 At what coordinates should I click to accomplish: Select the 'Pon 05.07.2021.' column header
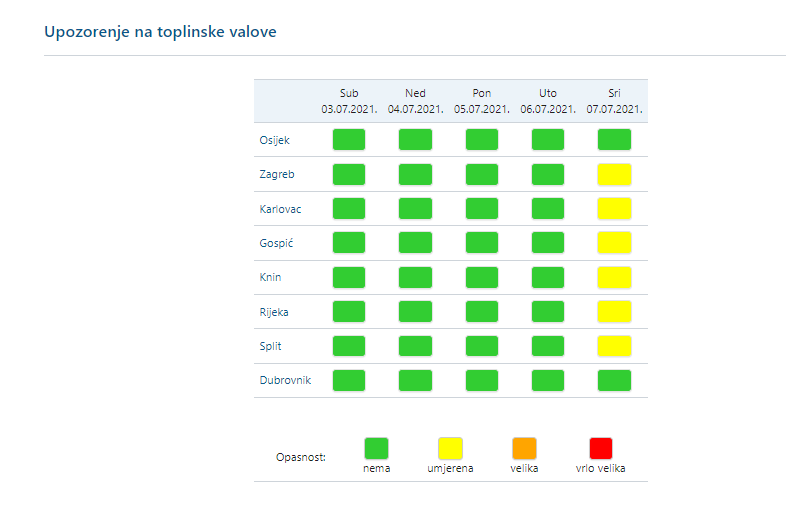[481, 101]
